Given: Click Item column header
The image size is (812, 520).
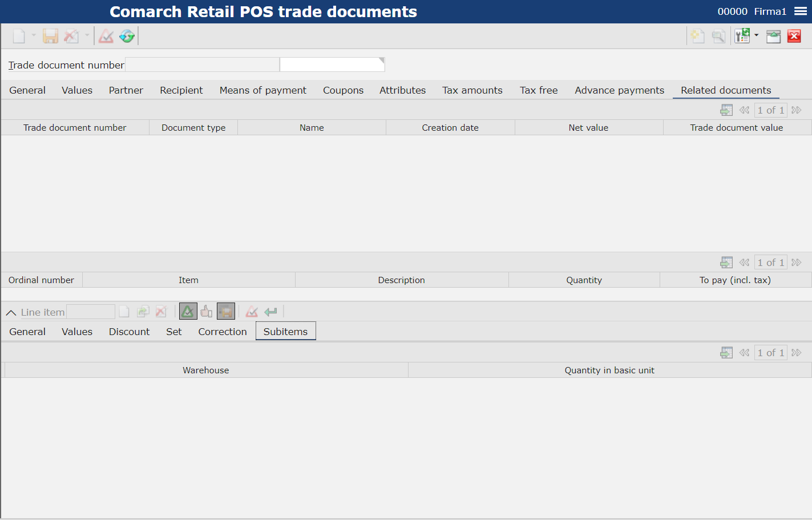Looking at the screenshot, I should click(x=188, y=280).
